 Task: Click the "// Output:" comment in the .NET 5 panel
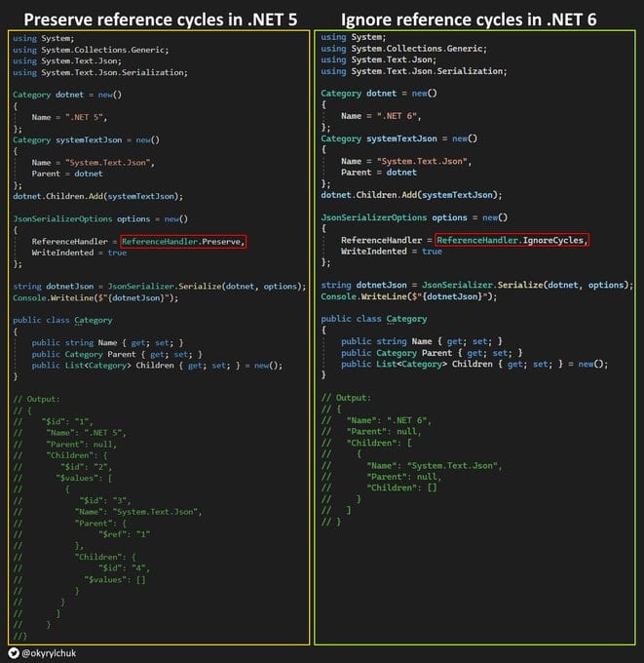[x=36, y=399]
